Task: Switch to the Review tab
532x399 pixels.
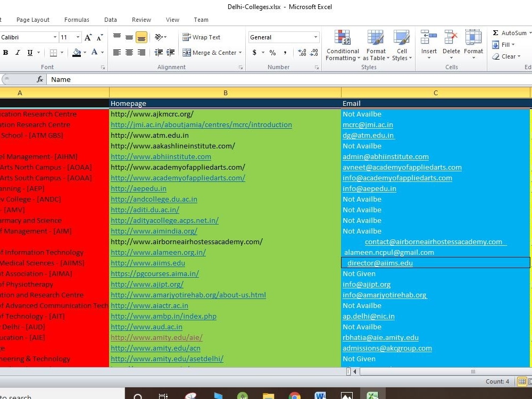Action: click(142, 20)
